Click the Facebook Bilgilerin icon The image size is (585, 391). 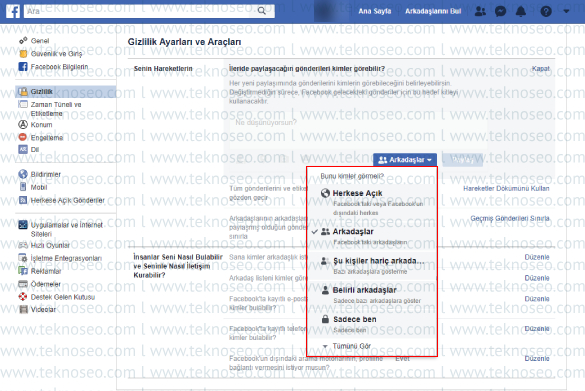point(23,66)
